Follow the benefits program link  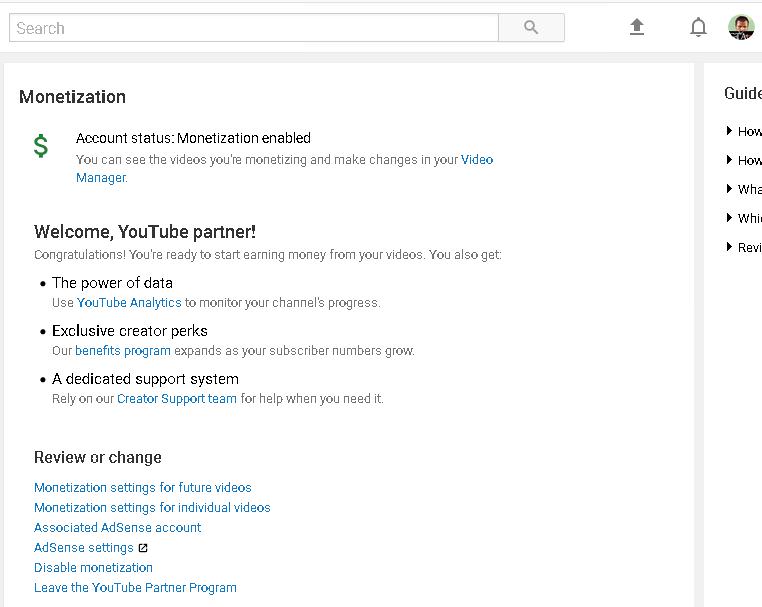coord(123,351)
